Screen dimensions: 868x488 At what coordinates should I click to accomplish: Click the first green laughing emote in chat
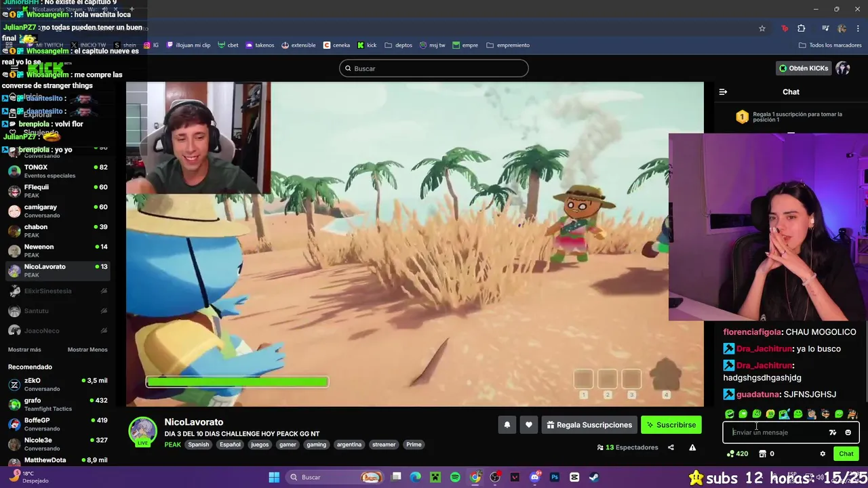[x=730, y=414]
